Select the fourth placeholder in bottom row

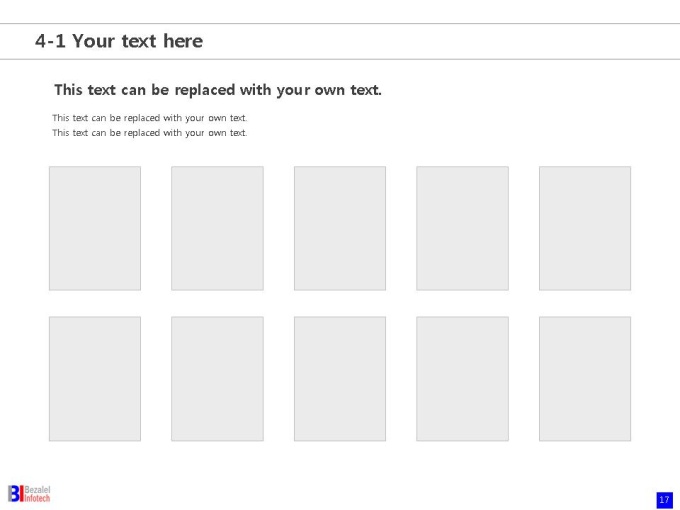(x=462, y=379)
